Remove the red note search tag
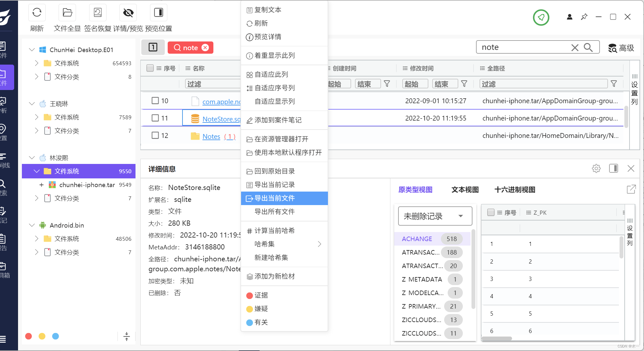This screenshot has width=644, height=351. coord(205,48)
